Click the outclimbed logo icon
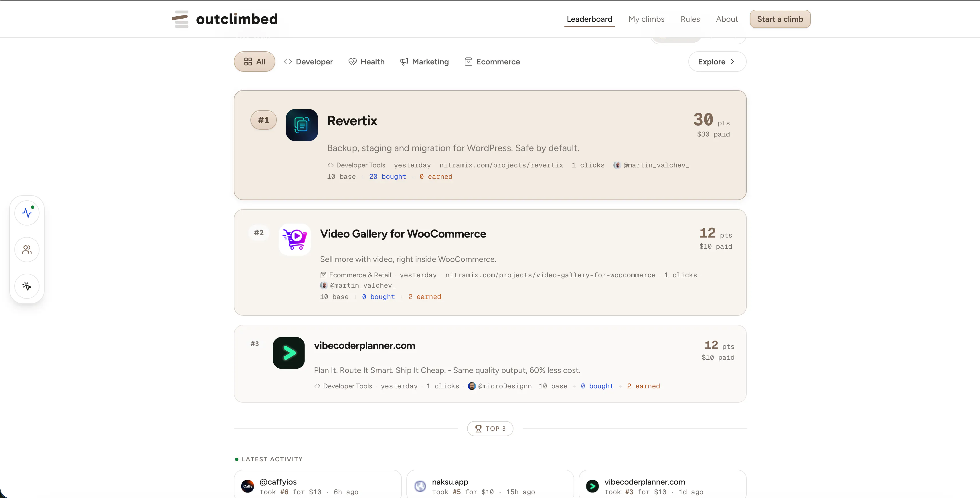980x498 pixels. click(x=180, y=19)
